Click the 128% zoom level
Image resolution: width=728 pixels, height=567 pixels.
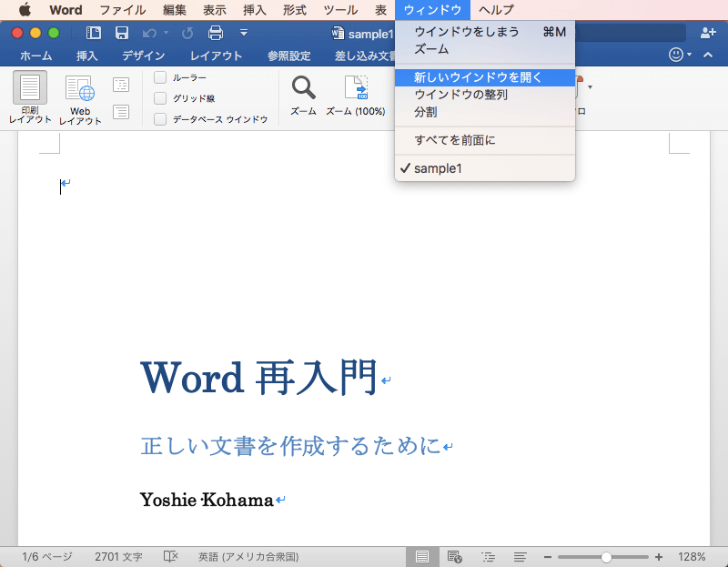(692, 557)
